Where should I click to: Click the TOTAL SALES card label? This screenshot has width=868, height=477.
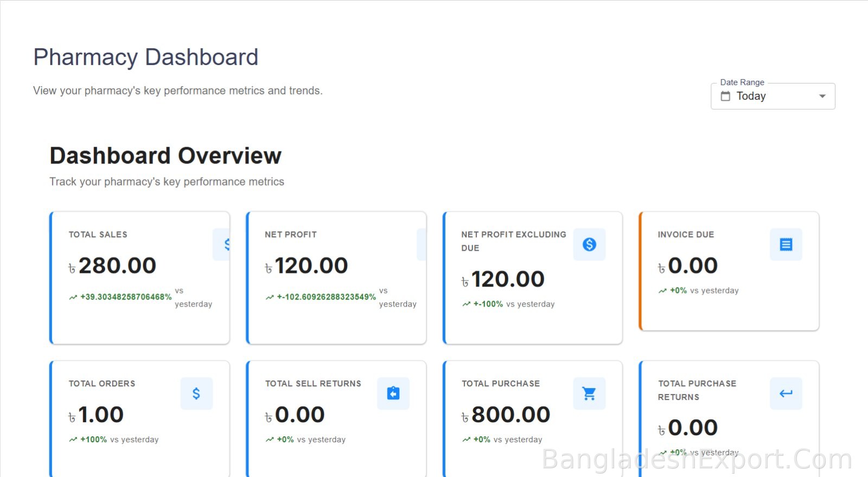click(x=98, y=234)
